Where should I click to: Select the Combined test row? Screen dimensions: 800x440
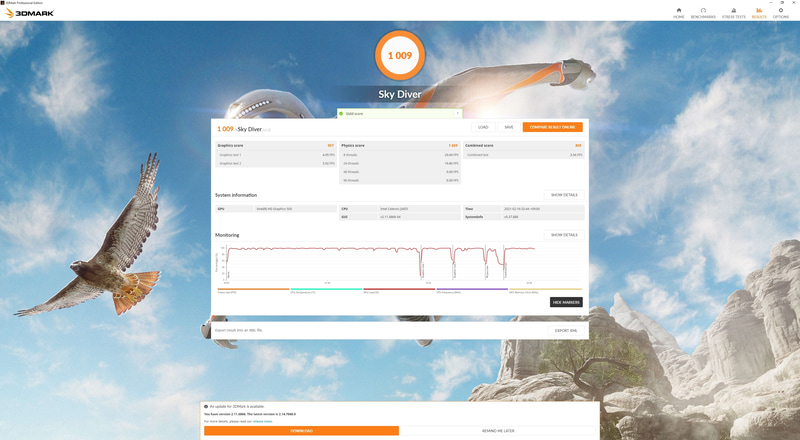[x=523, y=155]
